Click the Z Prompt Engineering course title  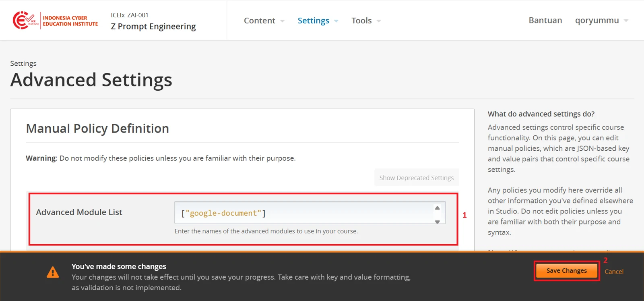click(x=153, y=27)
